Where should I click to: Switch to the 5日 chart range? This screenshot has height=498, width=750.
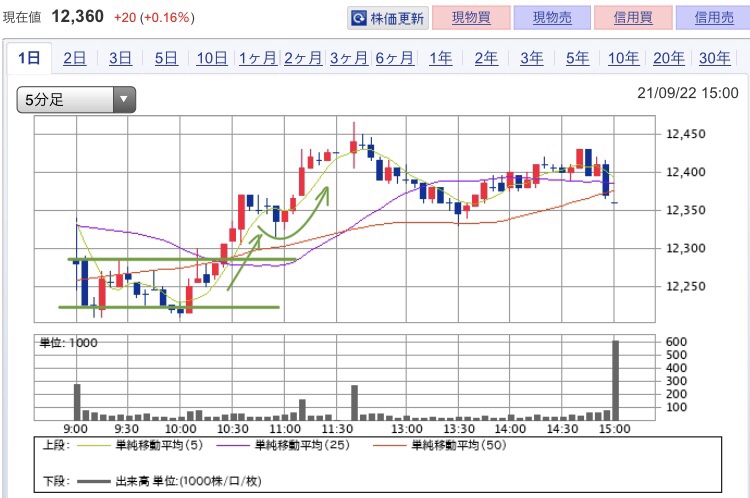(166, 58)
